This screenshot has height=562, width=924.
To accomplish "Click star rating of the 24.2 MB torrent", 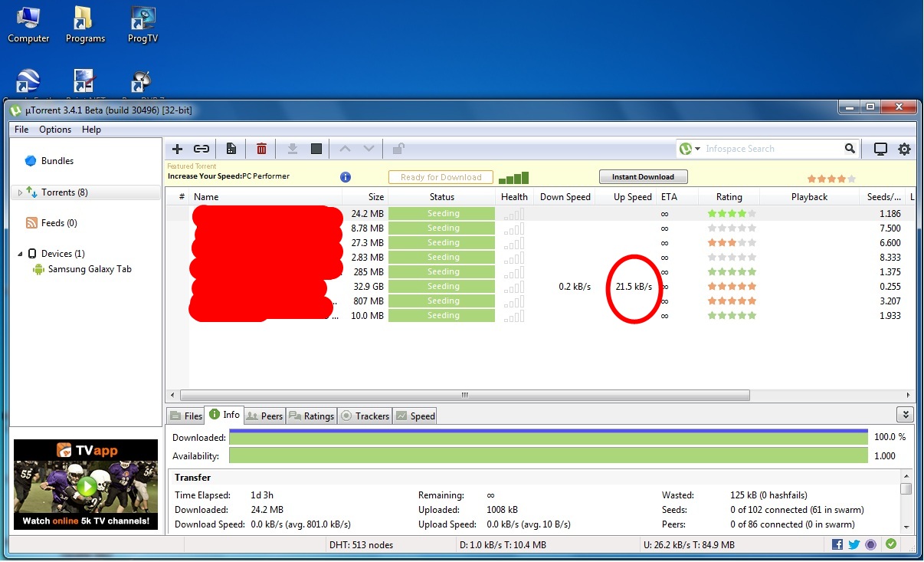I will pos(732,214).
